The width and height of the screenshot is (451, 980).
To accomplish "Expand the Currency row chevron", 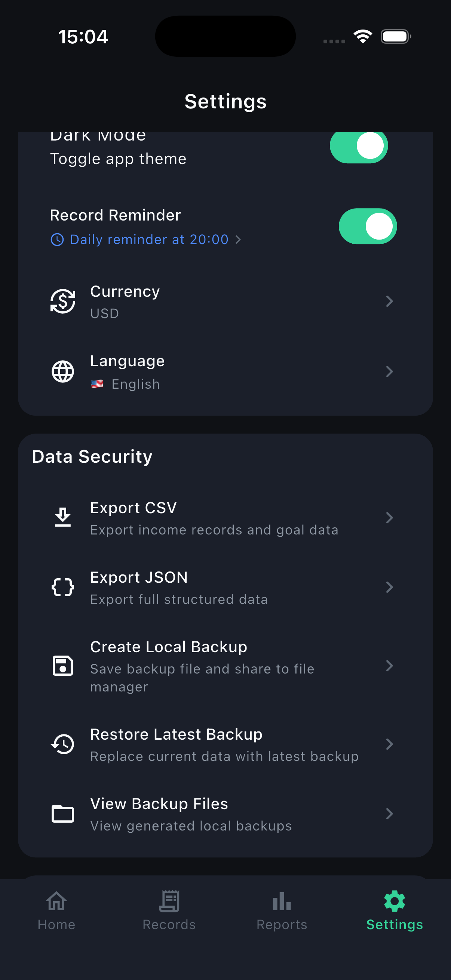I will click(389, 301).
